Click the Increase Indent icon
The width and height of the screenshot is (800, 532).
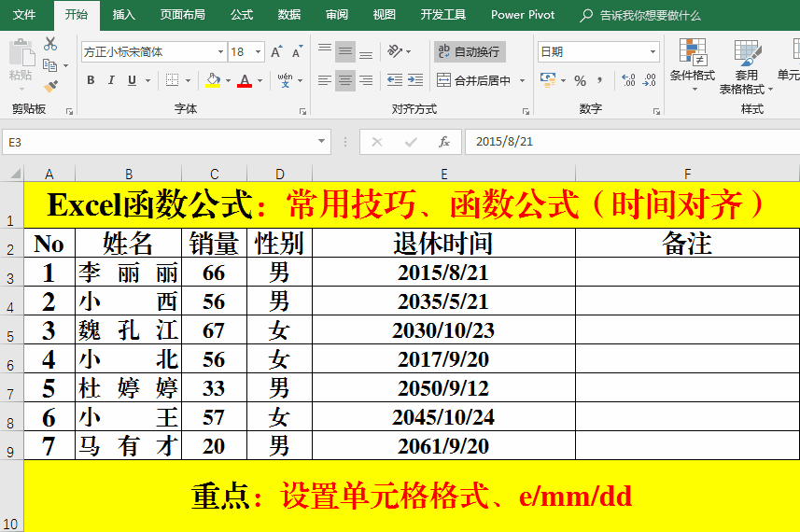(x=415, y=81)
